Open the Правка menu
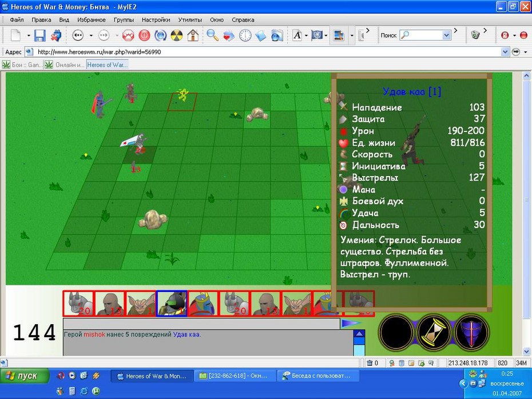Viewport: 532px width, 399px height. (x=41, y=19)
